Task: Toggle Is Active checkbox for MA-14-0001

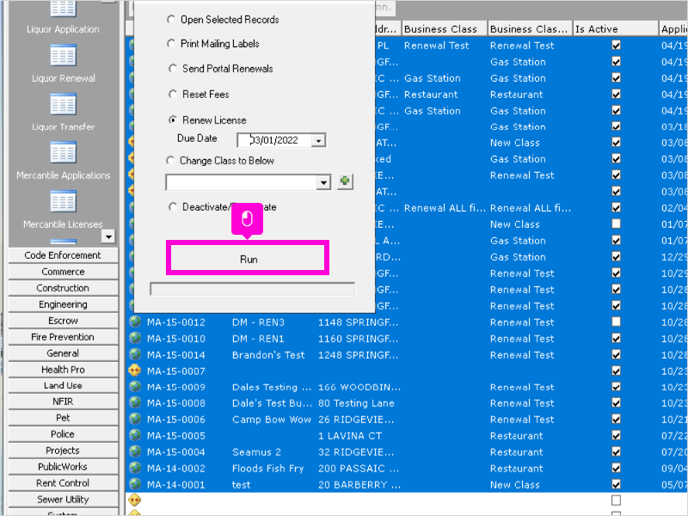Action: coord(616,484)
